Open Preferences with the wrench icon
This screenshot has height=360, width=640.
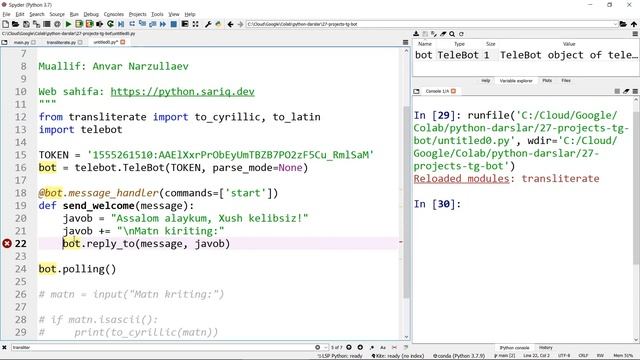point(208,24)
